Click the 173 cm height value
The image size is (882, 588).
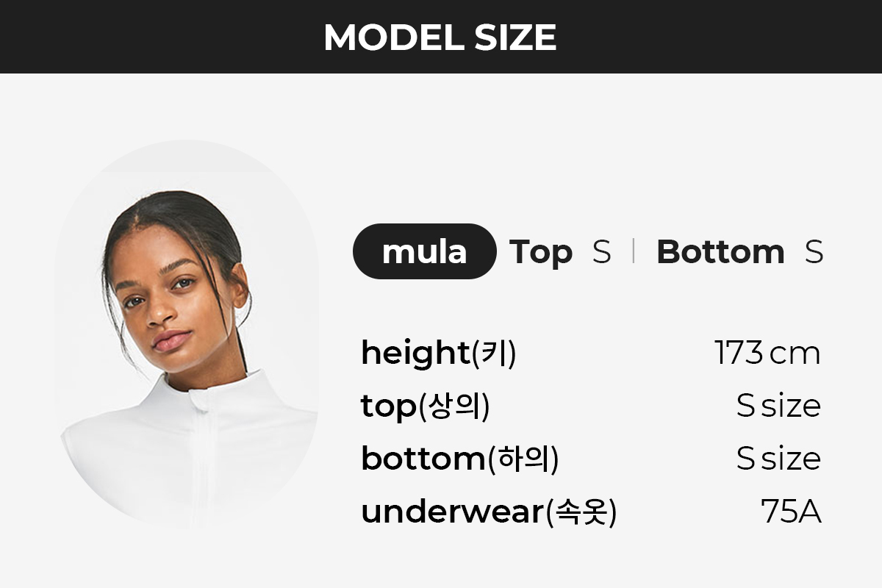(767, 353)
